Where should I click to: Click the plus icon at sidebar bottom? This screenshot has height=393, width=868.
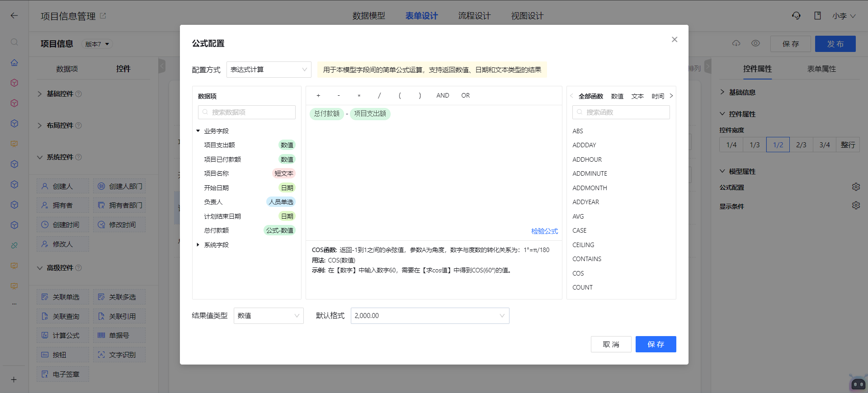coord(14,379)
